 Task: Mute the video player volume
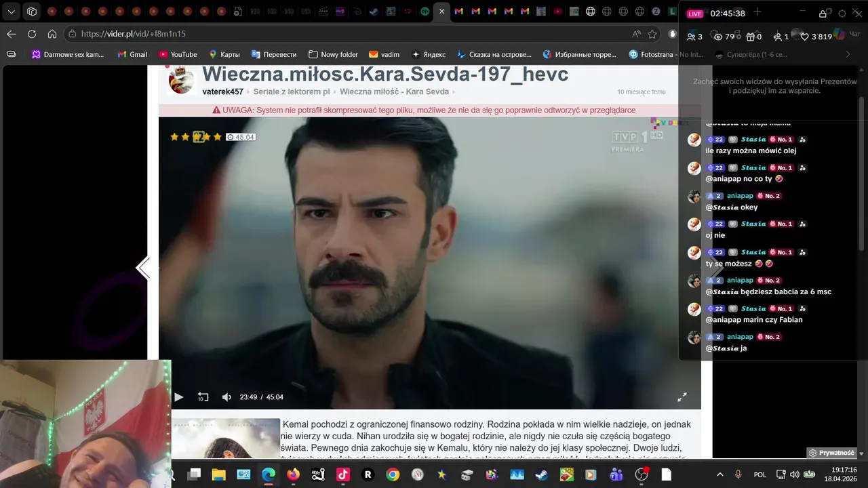[x=226, y=397]
